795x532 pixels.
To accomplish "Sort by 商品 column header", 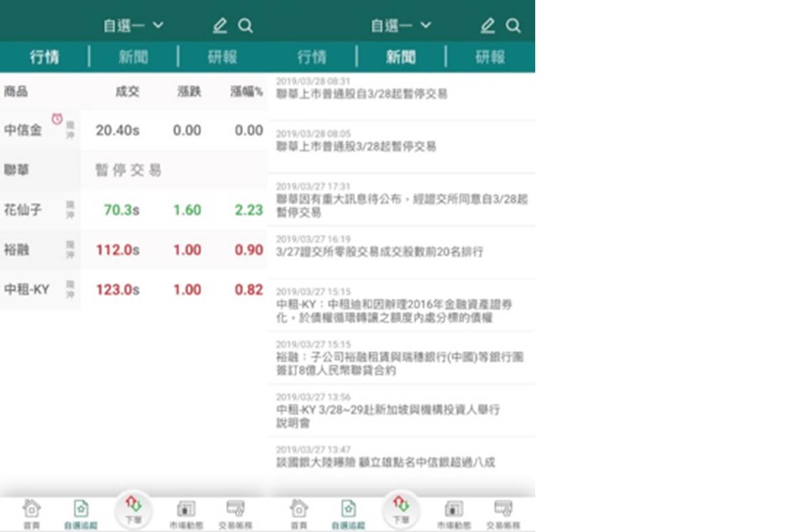I will point(16,91).
